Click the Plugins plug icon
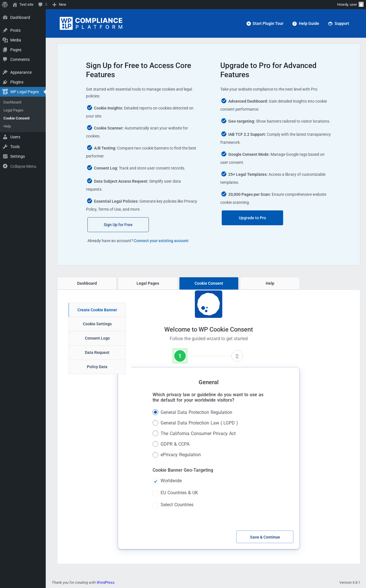Viewport: 366px width, 588px height. tap(5, 82)
